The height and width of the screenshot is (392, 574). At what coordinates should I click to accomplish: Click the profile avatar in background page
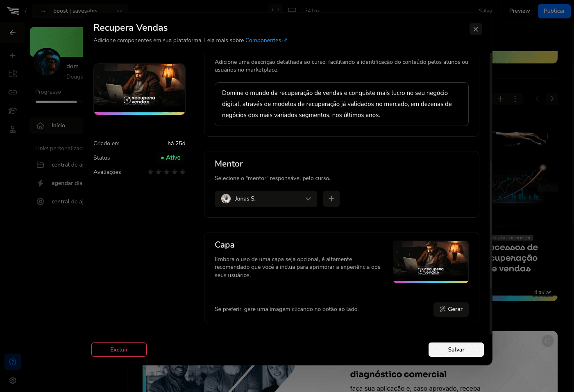(x=47, y=62)
